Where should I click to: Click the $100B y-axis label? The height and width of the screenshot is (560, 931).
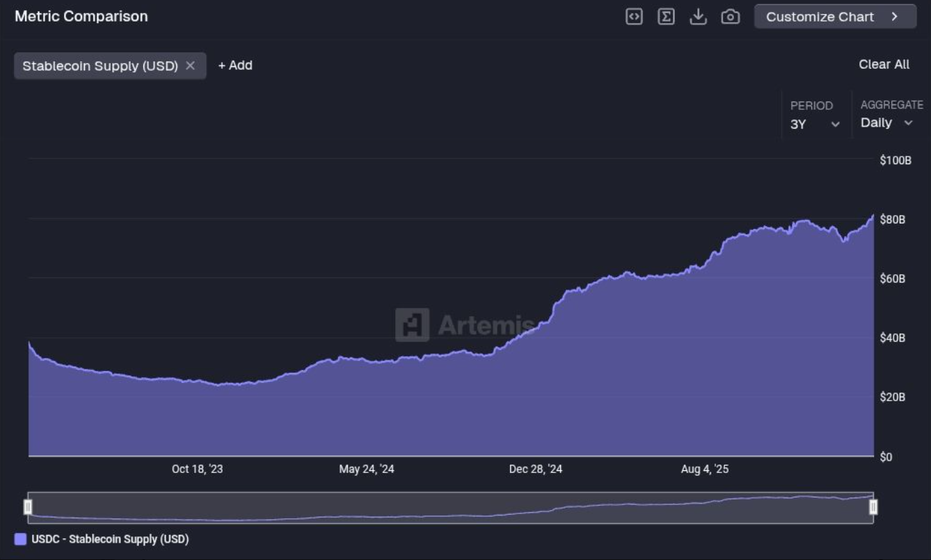[x=896, y=161]
